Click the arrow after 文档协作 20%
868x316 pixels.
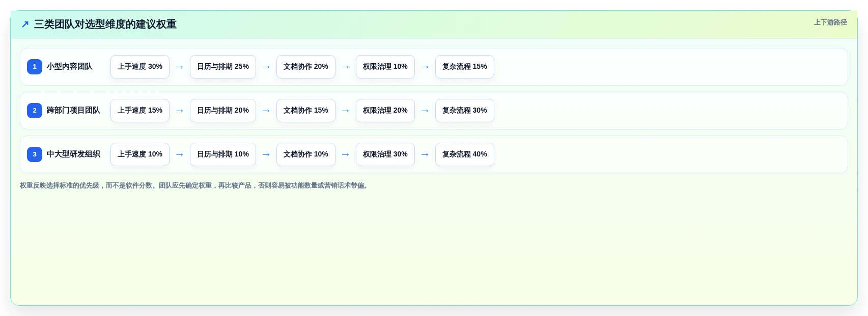[346, 67]
